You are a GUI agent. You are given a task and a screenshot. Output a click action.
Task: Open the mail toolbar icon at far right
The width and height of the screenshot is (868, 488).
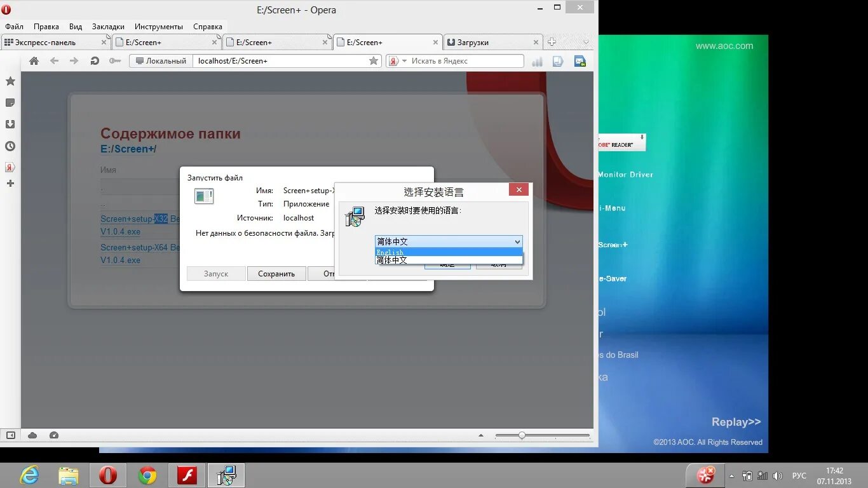tap(580, 61)
